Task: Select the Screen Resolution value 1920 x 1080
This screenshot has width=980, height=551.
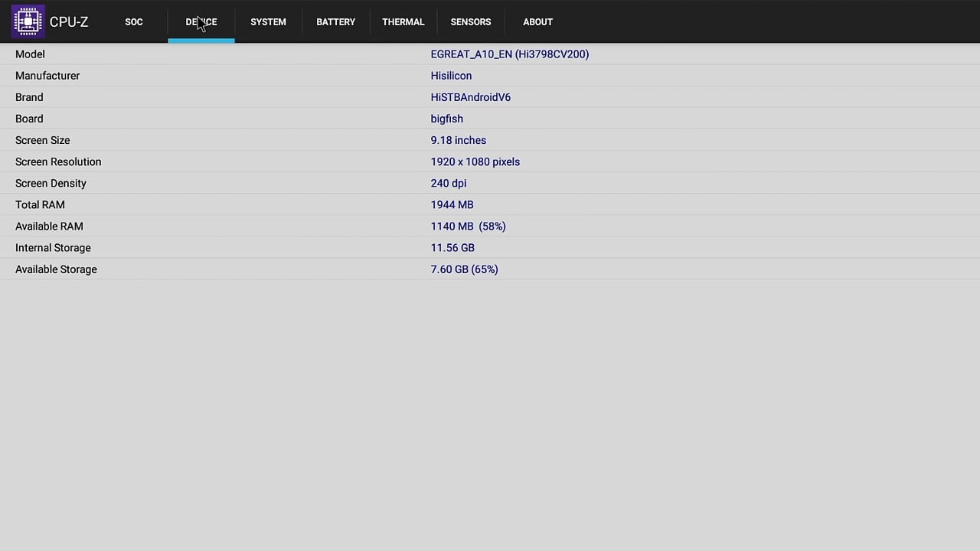Action: pyautogui.click(x=475, y=161)
